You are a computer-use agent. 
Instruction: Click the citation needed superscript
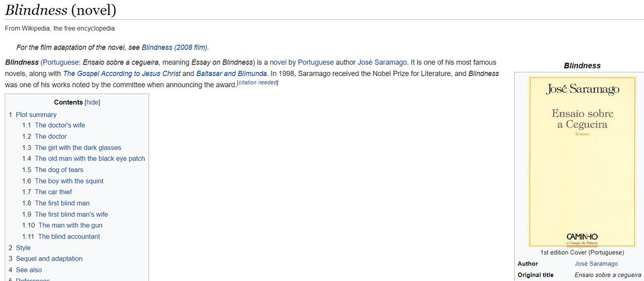pos(258,83)
